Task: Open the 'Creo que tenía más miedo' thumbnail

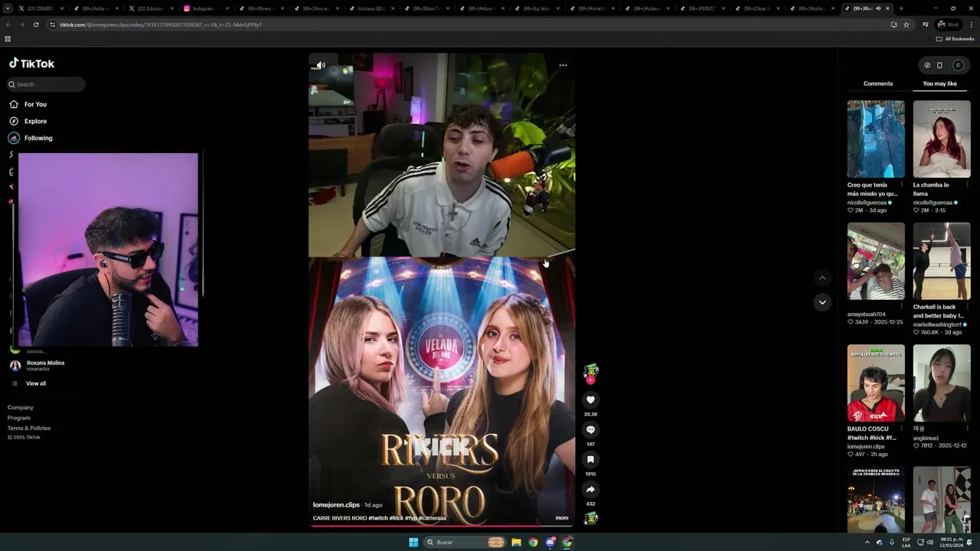Action: pyautogui.click(x=876, y=139)
